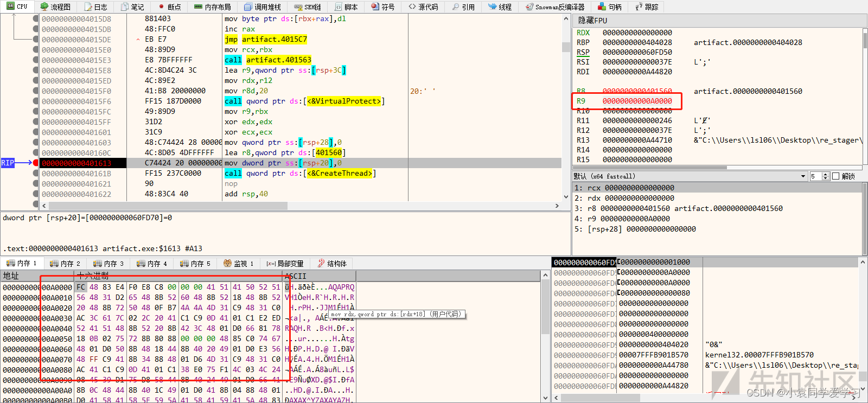The width and height of the screenshot is (868, 403).
Task: Select the 'call artifact.401563' instruction
Action: tap(268, 60)
